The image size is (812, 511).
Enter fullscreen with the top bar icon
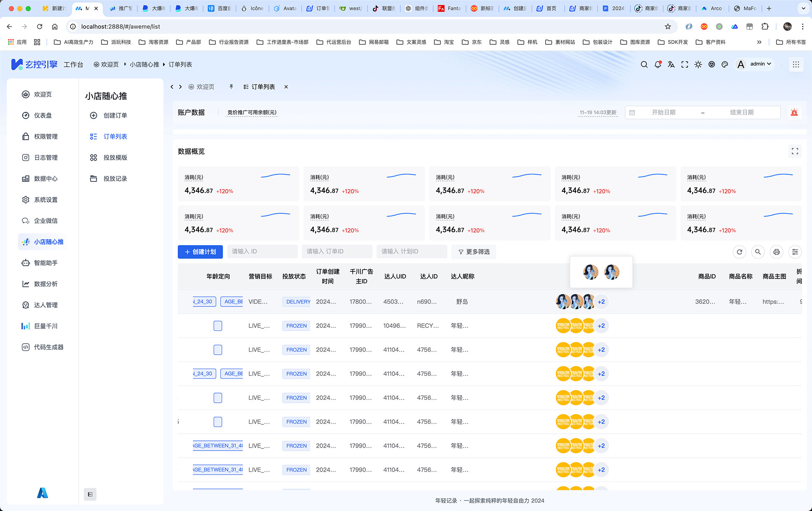(x=685, y=64)
